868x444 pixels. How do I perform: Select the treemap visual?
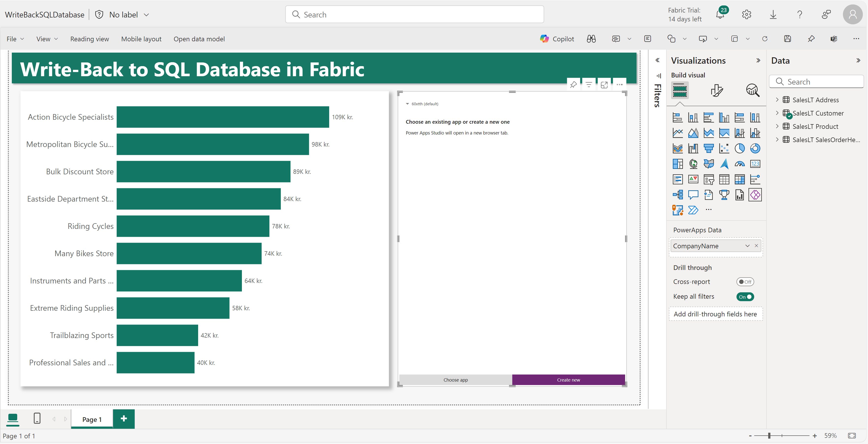tap(678, 164)
